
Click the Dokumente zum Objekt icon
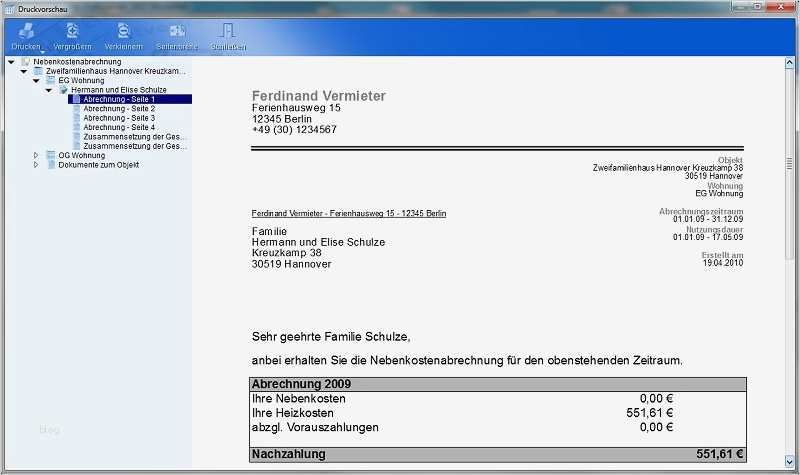click(x=51, y=165)
